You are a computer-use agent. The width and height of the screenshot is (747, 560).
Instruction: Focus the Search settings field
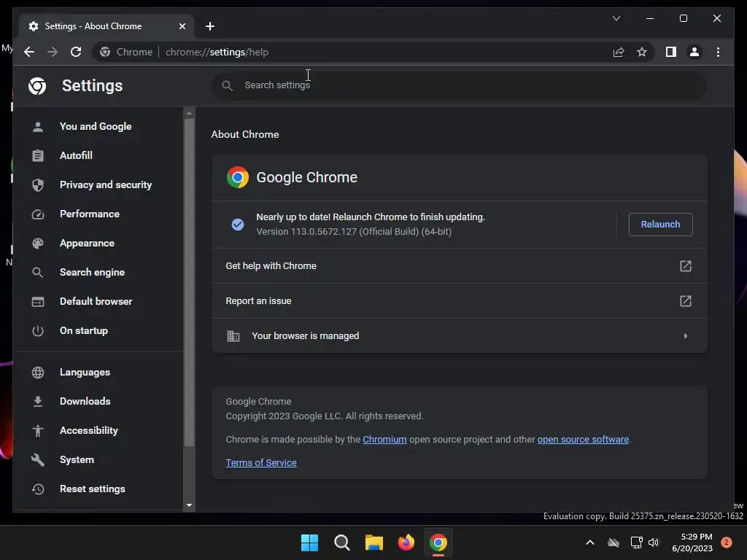(459, 85)
